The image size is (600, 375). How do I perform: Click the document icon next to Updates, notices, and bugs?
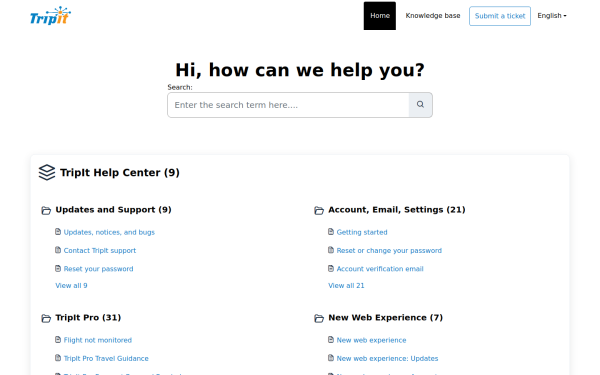pos(58,232)
